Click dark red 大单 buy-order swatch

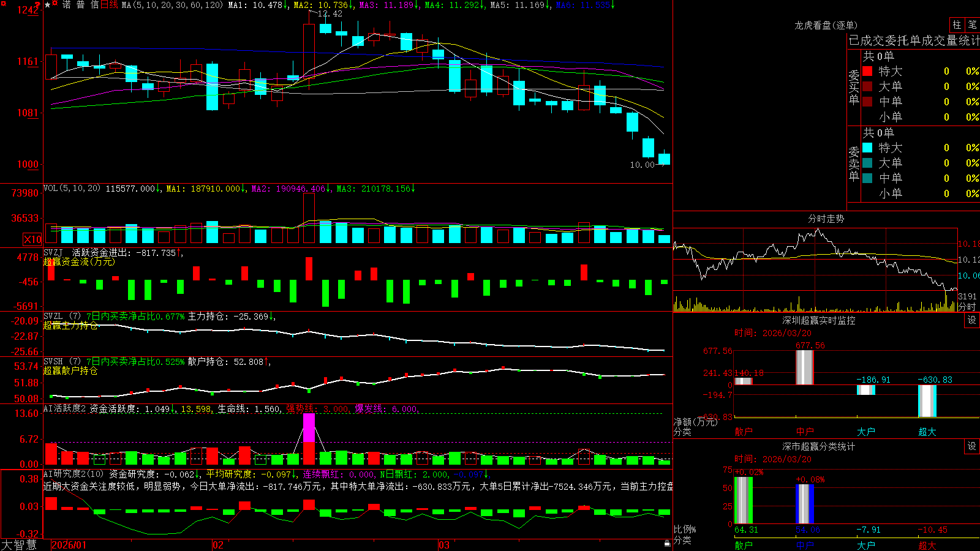[x=867, y=86]
